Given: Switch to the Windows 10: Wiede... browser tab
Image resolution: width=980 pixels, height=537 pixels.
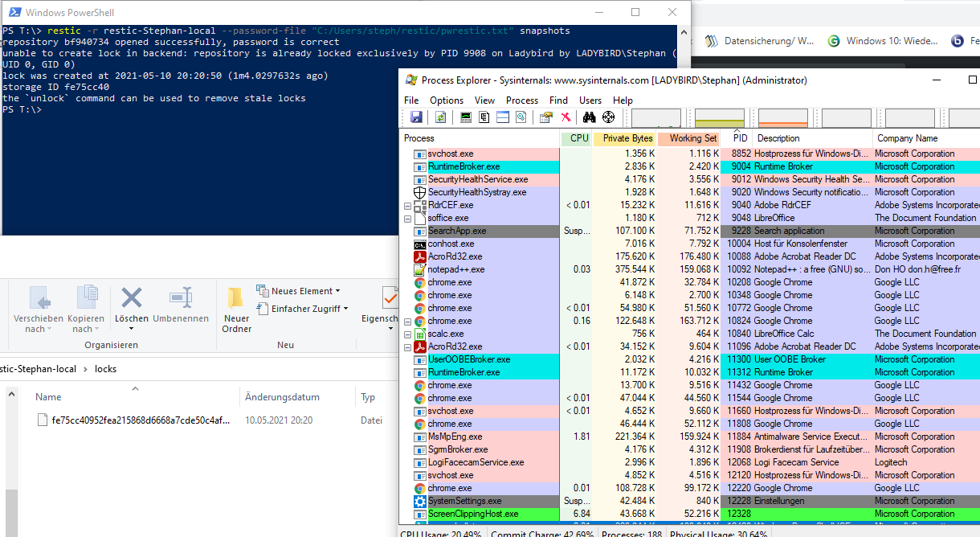Looking at the screenshot, I should (x=882, y=41).
